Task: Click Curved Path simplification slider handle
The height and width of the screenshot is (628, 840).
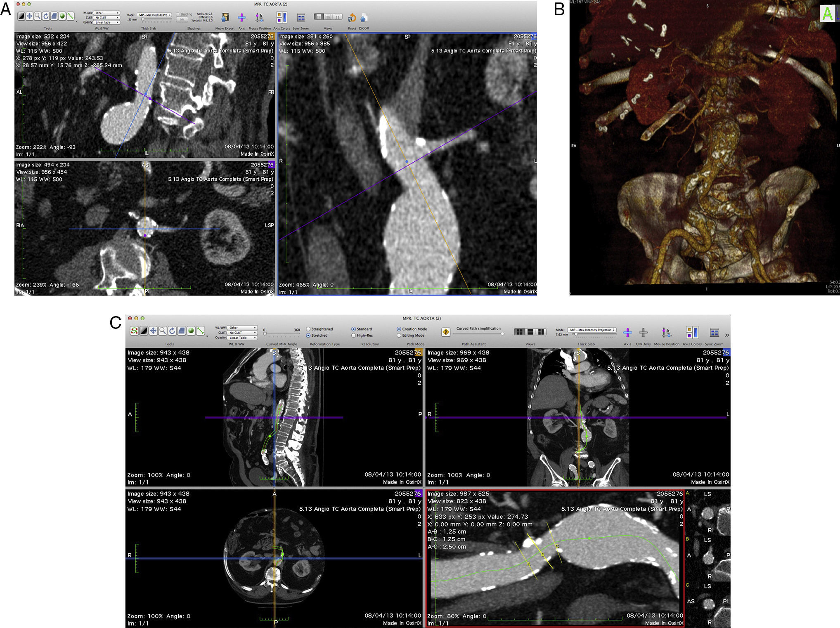Action: (502, 334)
